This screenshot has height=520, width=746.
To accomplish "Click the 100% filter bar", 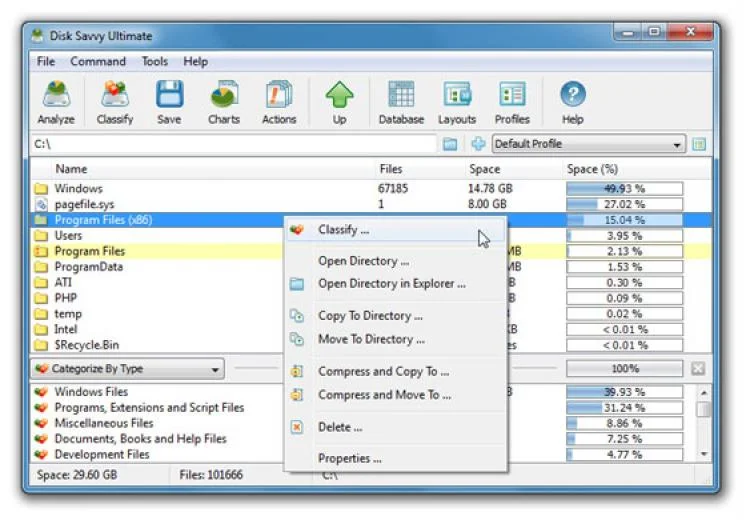I will 625,369.
